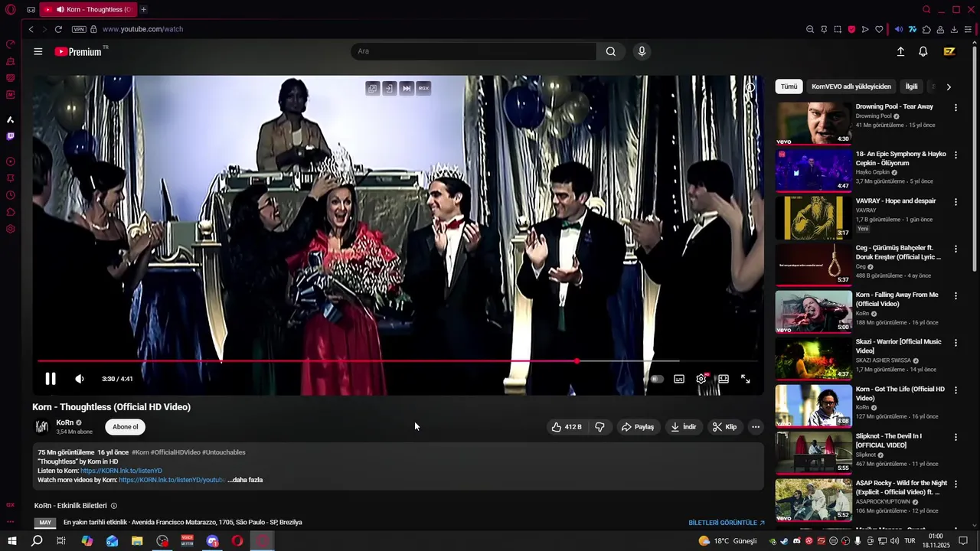Click BİLETLERİ GÖRÜNTÜLE tickets link
The width and height of the screenshot is (980, 551).
click(727, 523)
